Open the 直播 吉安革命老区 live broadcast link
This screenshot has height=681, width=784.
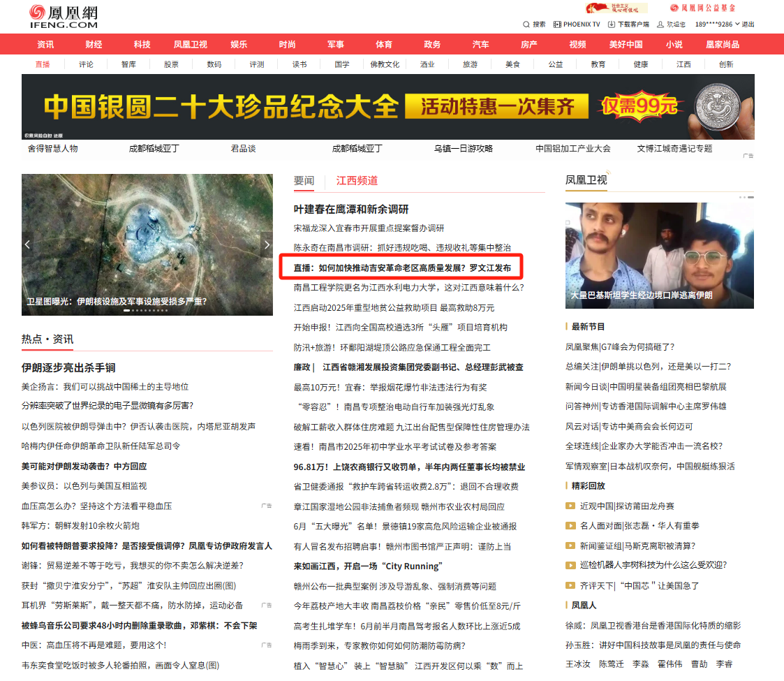tap(402, 268)
